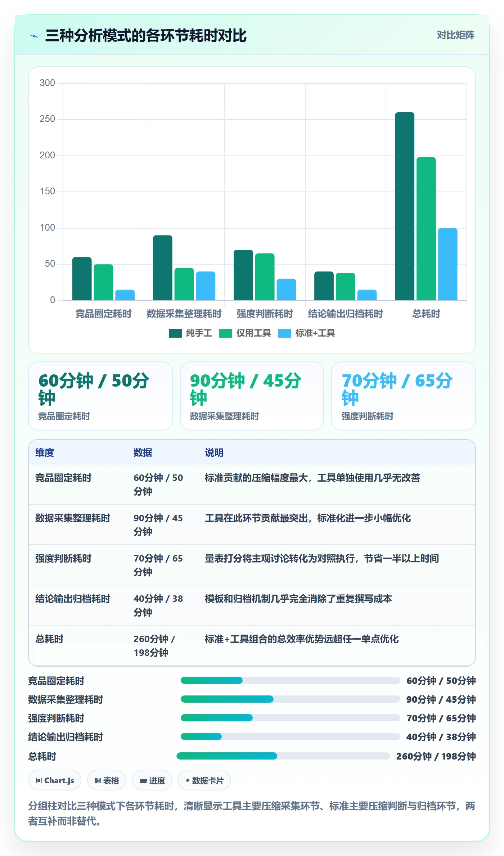The height and width of the screenshot is (856, 504).
Task: Click the 总耗时 progress bar
Action: click(283, 756)
